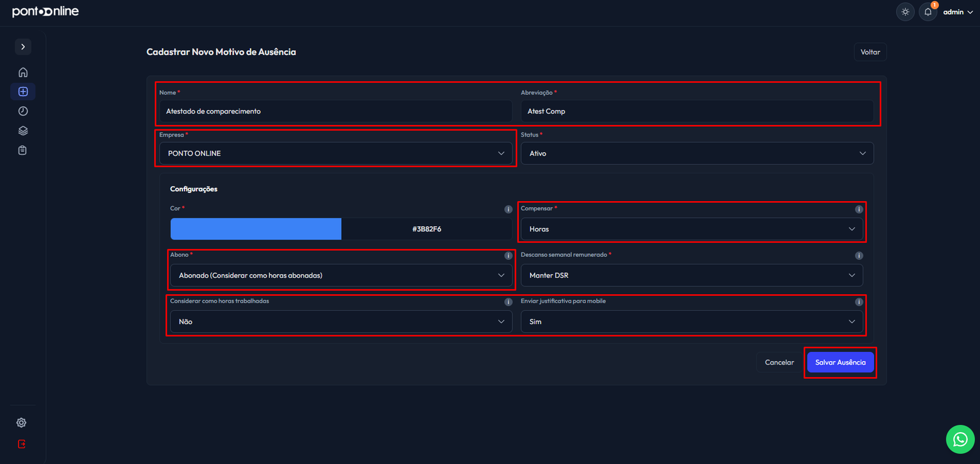The width and height of the screenshot is (980, 464).
Task: Open the notifications bell
Action: (928, 12)
